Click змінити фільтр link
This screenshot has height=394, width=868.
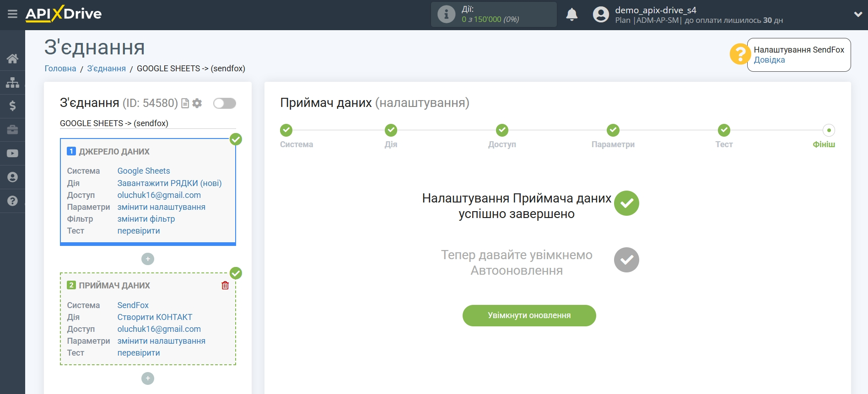(x=146, y=219)
